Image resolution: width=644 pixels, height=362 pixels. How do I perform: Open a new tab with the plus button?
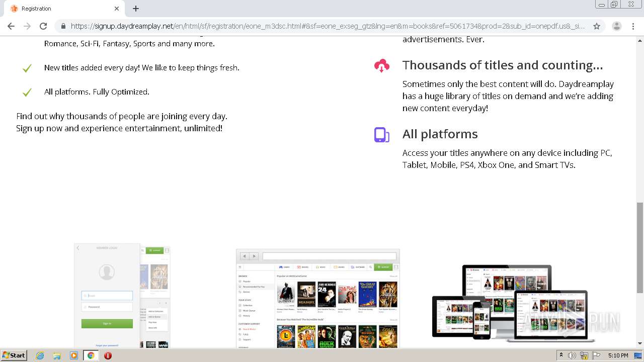point(136,9)
